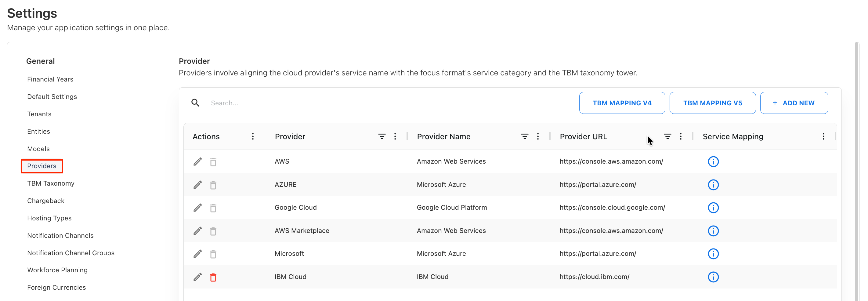Sort by Provider column header

point(290,136)
